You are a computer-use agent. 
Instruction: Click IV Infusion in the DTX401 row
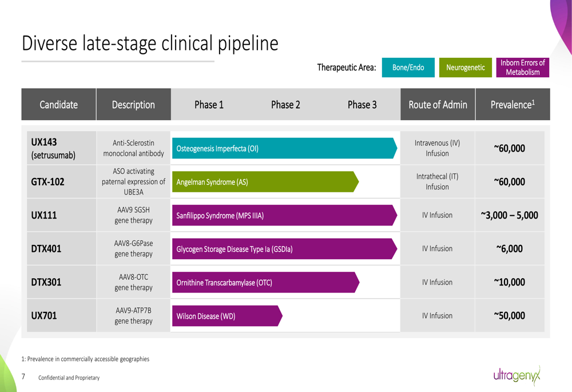[x=438, y=248]
